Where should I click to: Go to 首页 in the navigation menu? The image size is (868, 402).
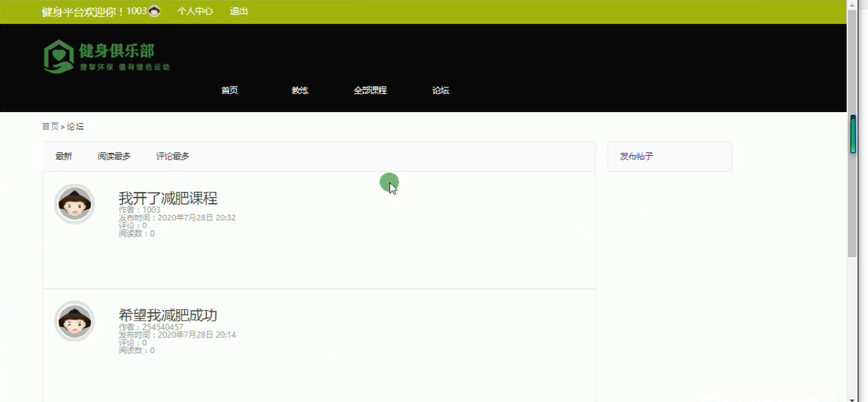click(x=229, y=90)
